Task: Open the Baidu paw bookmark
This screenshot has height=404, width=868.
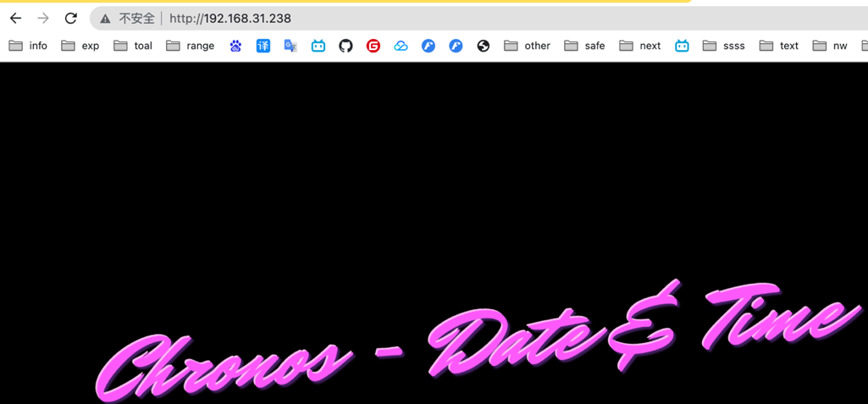Action: [235, 46]
